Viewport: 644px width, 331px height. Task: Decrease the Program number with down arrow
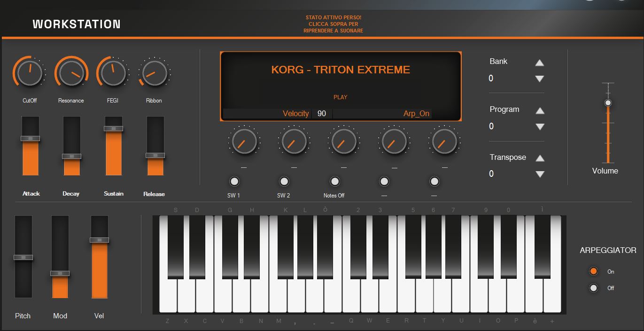click(540, 126)
